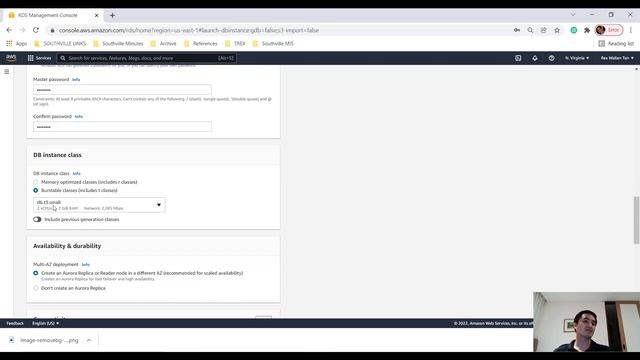Viewport: 640px width, 360px height.
Task: Toggle Include previous generation classes
Action: coord(37,220)
